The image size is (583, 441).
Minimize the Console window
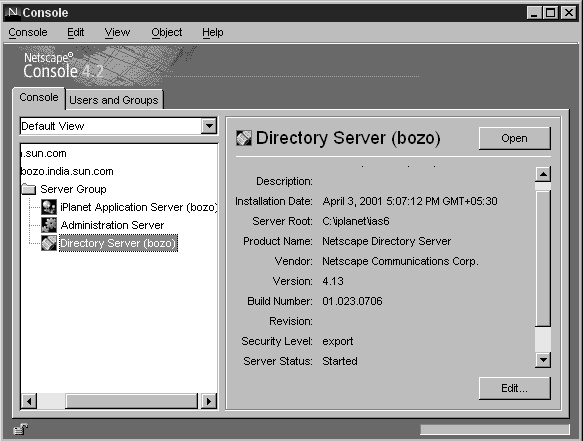(534, 13)
